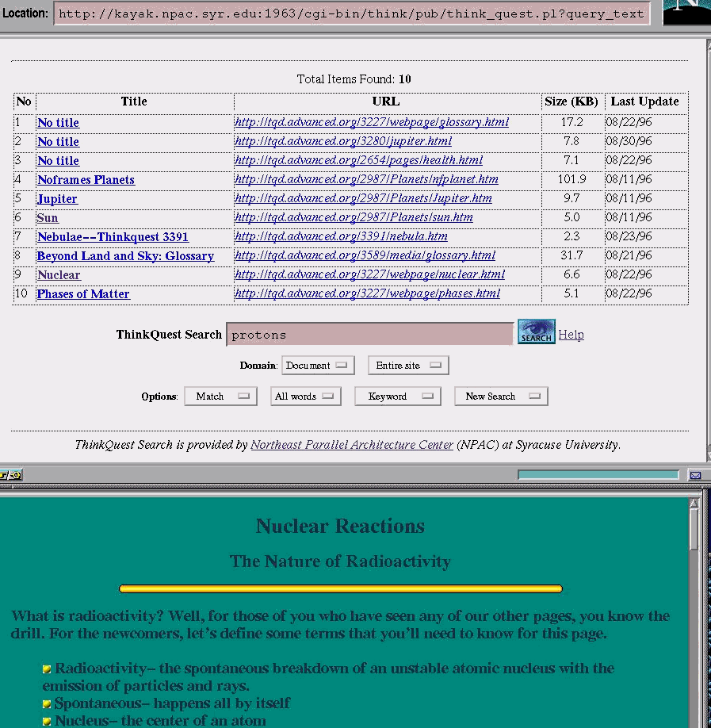
Task: Click the Title column header
Action: click(x=134, y=102)
